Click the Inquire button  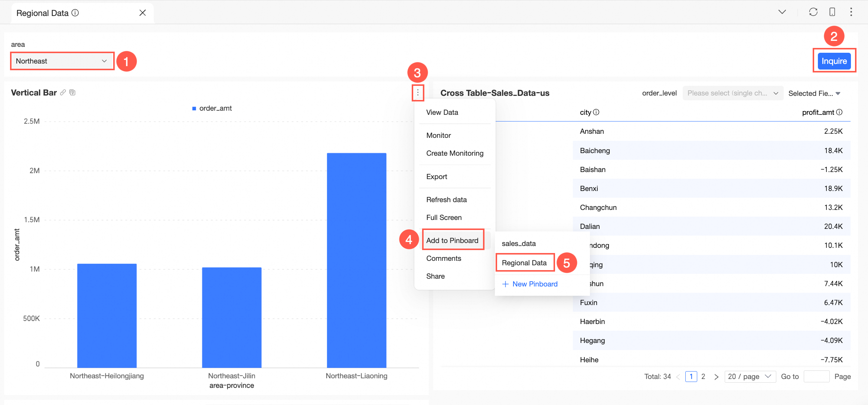pos(834,61)
